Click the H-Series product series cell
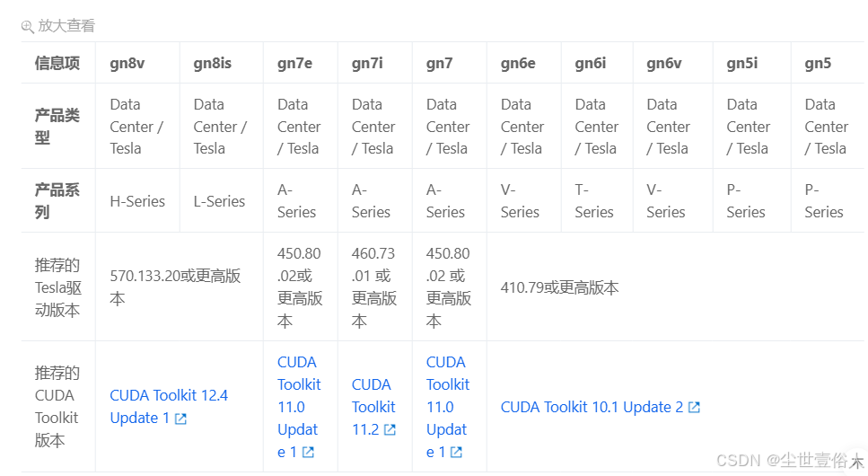The width and height of the screenshot is (868, 476). coord(137,201)
